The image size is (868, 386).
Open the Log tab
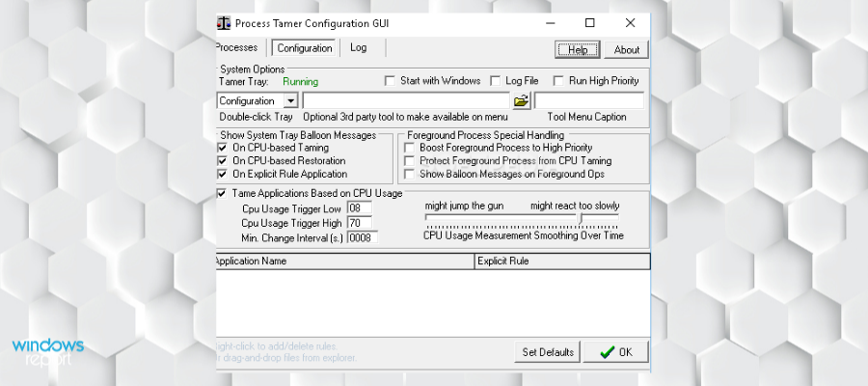(x=358, y=47)
